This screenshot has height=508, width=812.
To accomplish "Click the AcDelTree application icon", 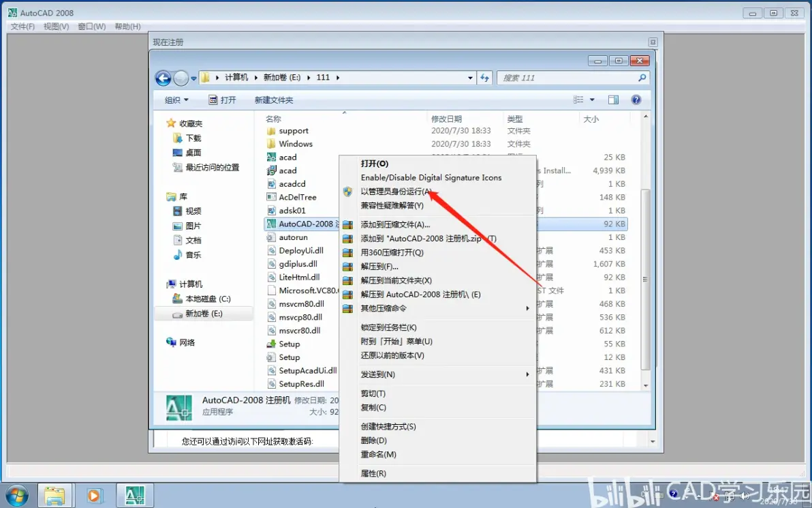I will coord(271,197).
